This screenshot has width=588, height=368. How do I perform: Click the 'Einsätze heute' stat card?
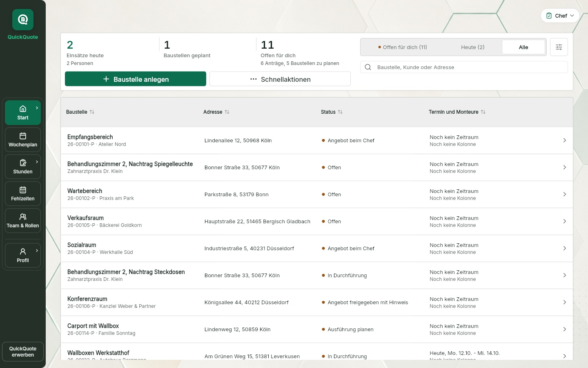[110, 52]
